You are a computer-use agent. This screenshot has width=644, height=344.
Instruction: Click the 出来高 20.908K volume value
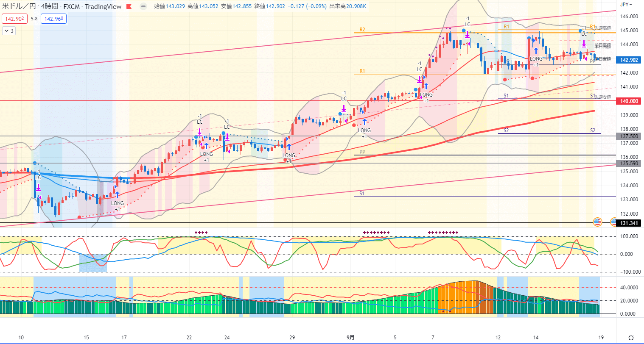tap(348, 6)
